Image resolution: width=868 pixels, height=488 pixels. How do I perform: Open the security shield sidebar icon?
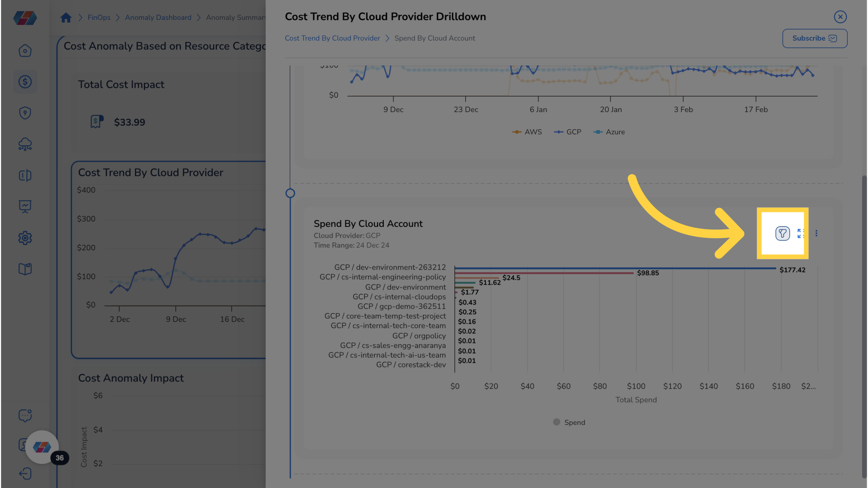[25, 113]
